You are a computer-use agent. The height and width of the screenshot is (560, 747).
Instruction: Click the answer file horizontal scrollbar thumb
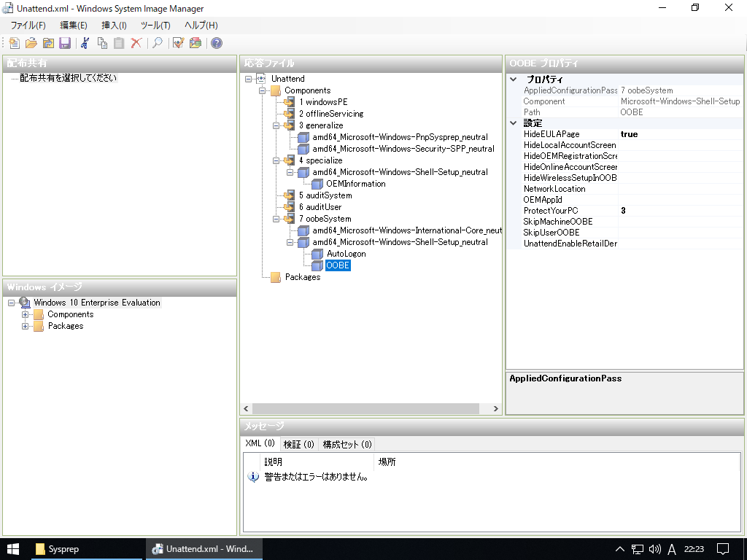tap(365, 408)
